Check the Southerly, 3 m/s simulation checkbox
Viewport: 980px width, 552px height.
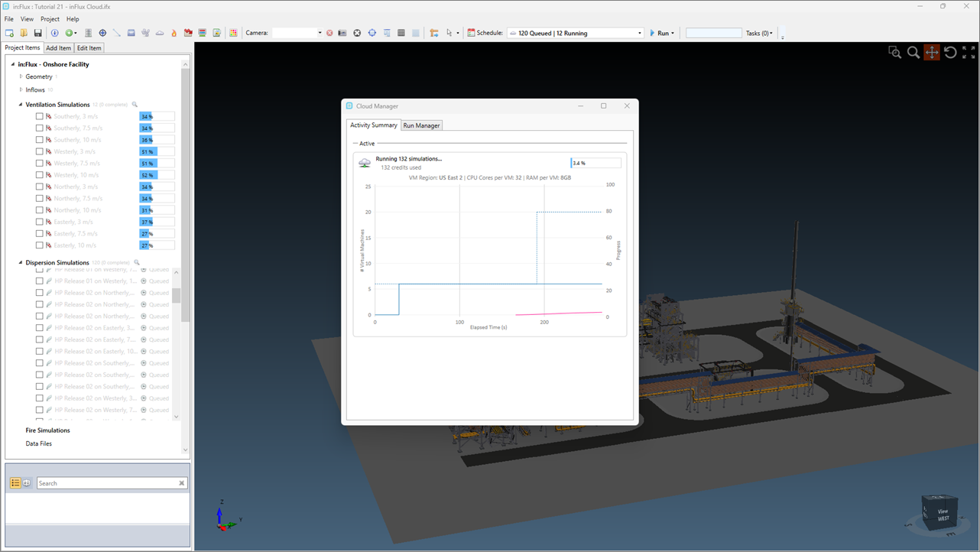point(40,117)
